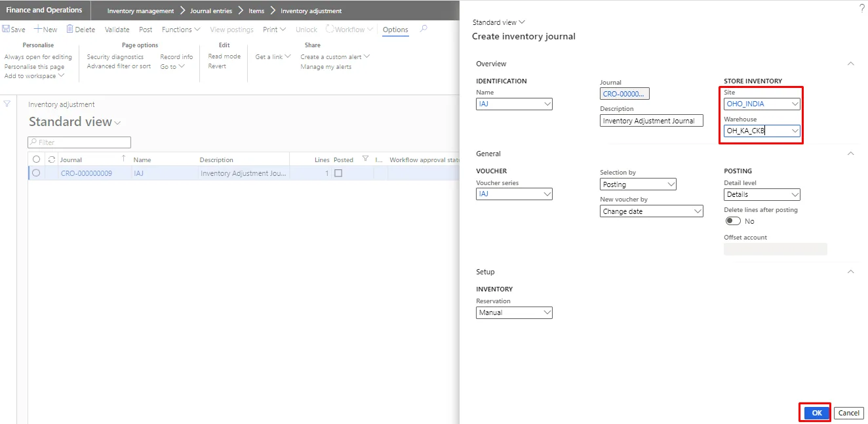Open Get a link dropdown

(273, 57)
